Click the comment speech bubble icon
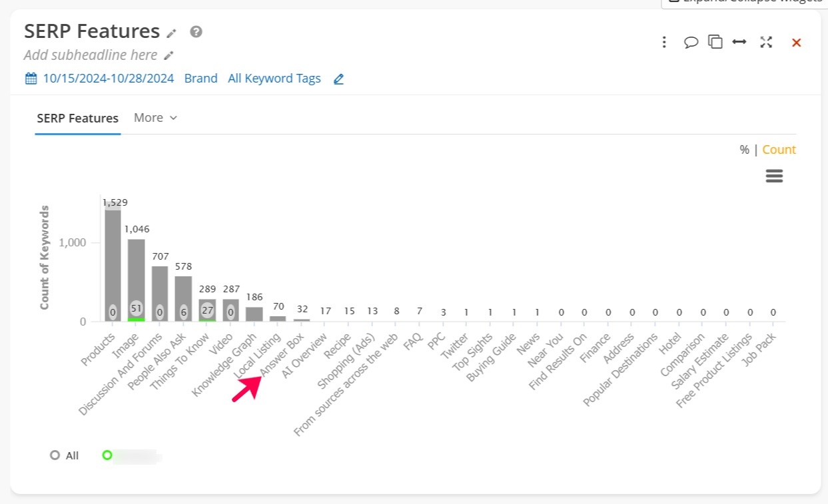 691,43
